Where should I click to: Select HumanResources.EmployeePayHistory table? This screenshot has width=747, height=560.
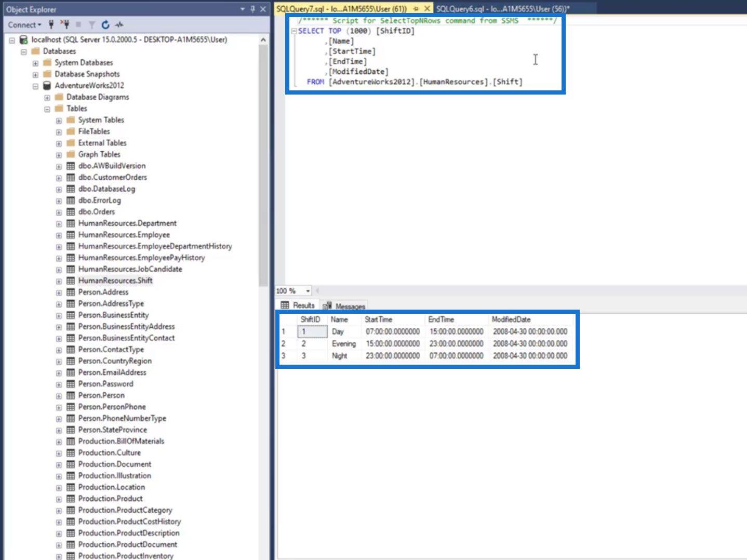tap(141, 258)
